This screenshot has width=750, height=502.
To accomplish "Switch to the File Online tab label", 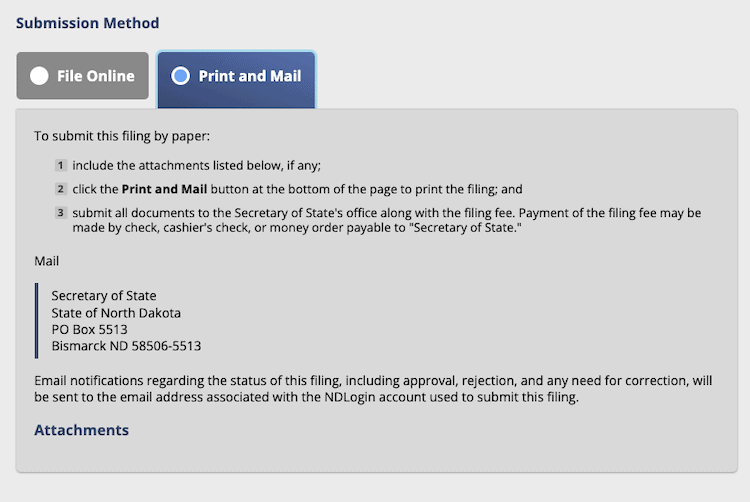I will coord(96,76).
